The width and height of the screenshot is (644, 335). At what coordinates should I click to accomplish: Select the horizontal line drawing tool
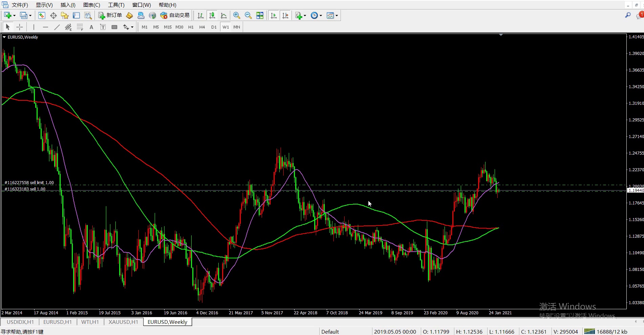45,27
